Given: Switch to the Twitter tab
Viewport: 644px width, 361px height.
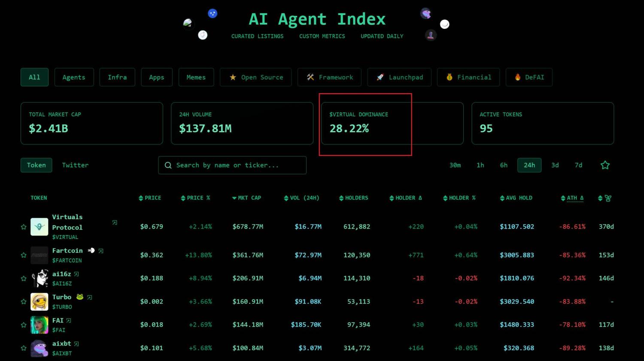Looking at the screenshot, I should [75, 165].
